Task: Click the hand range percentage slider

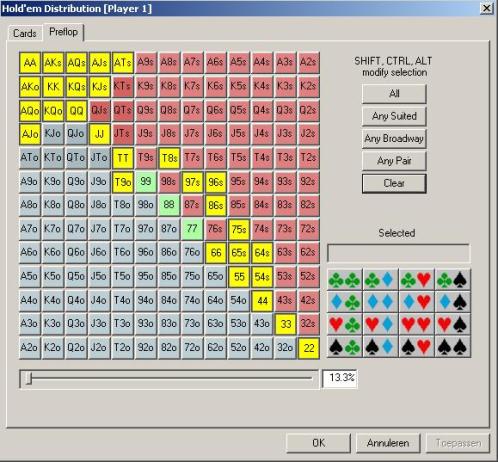Action: pyautogui.click(x=169, y=379)
